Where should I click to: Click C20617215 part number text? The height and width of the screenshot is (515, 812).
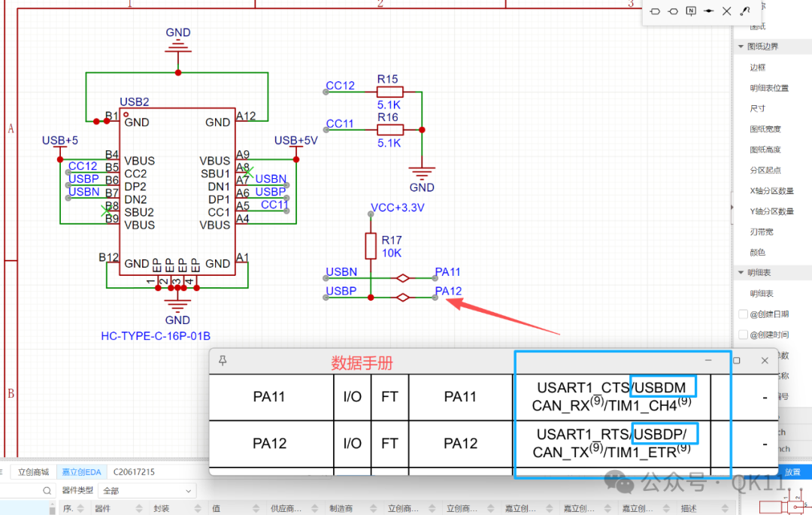coord(134,472)
